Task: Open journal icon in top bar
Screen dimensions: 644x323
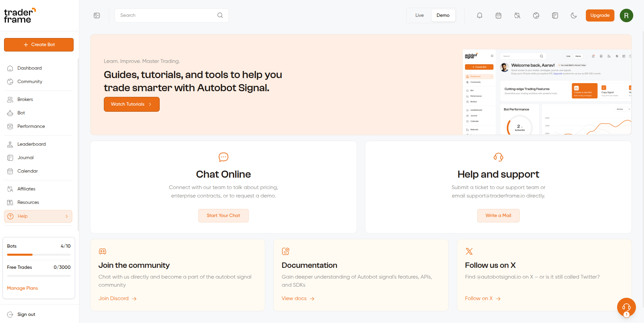Action: click(x=555, y=15)
